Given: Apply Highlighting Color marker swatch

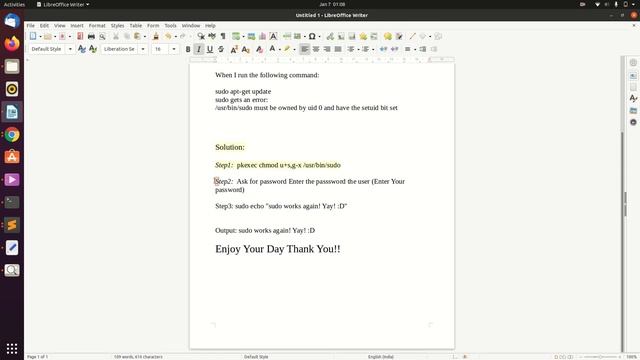Looking at the screenshot, I should click(x=287, y=49).
